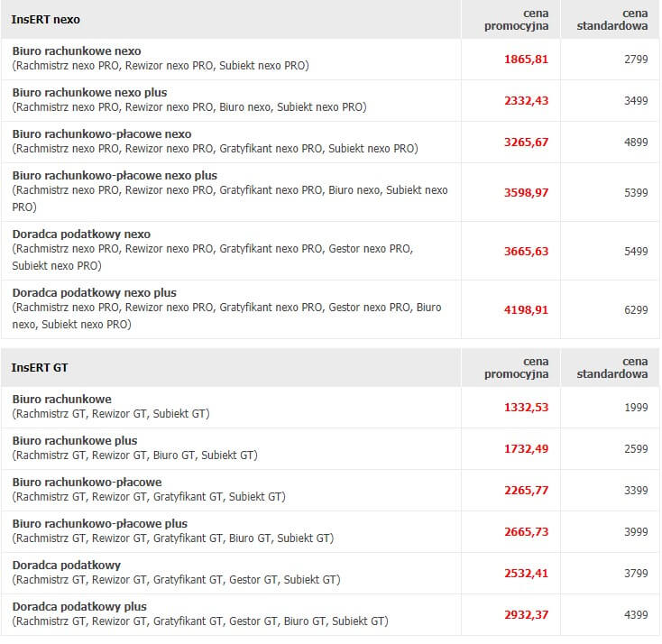Select promotional price 1332,53
662x644 pixels.
[x=526, y=408]
